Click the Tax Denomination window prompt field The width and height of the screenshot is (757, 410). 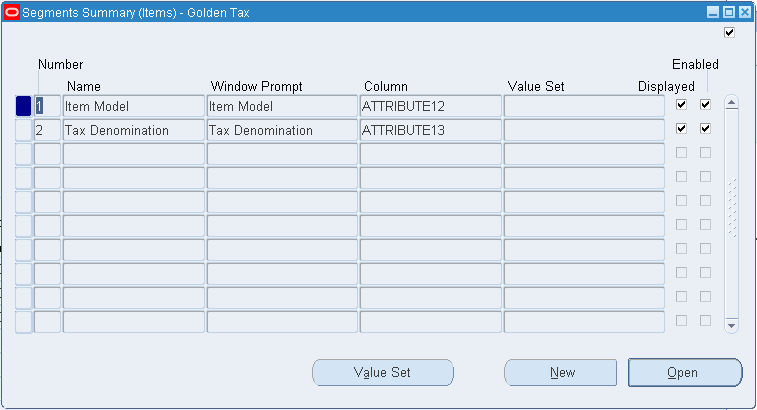pyautogui.click(x=282, y=130)
